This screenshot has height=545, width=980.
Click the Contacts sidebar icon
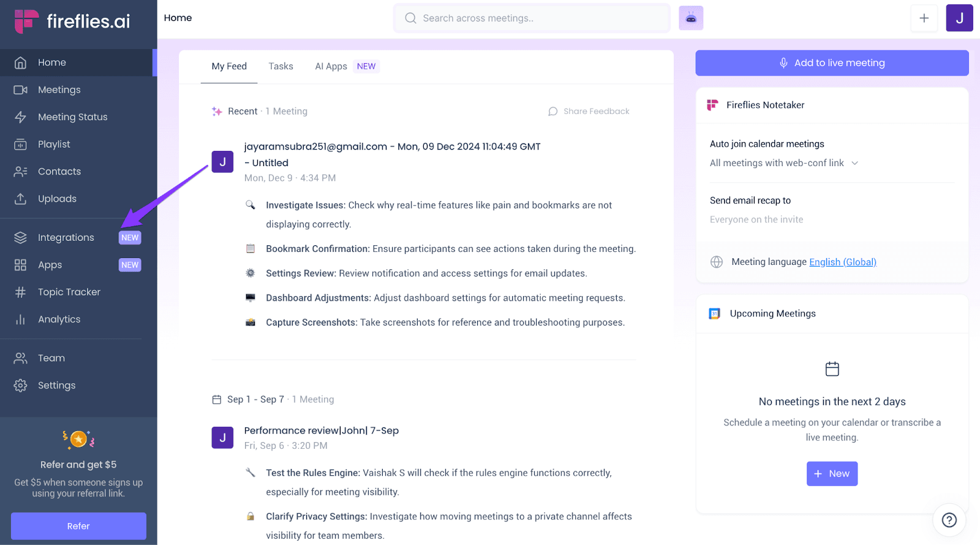click(x=20, y=172)
